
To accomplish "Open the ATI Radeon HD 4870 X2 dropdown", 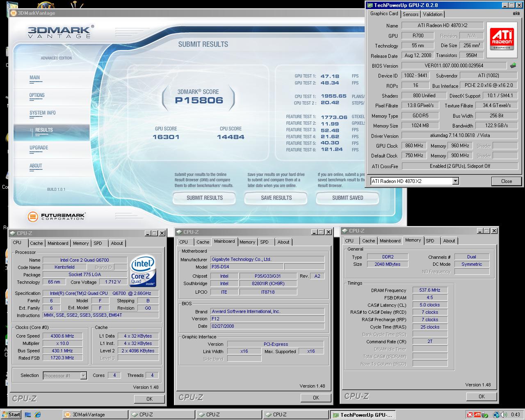I will pos(455,181).
